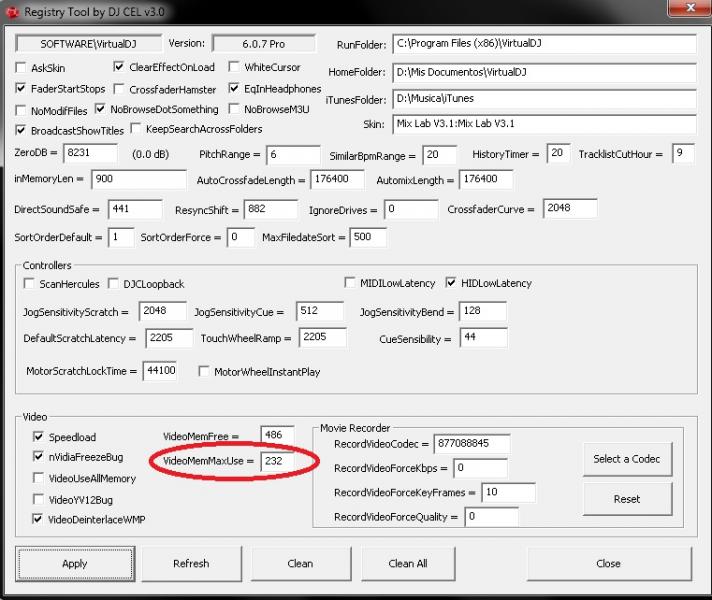Click the Apply button
This screenshot has height=600, width=712.
(75, 564)
